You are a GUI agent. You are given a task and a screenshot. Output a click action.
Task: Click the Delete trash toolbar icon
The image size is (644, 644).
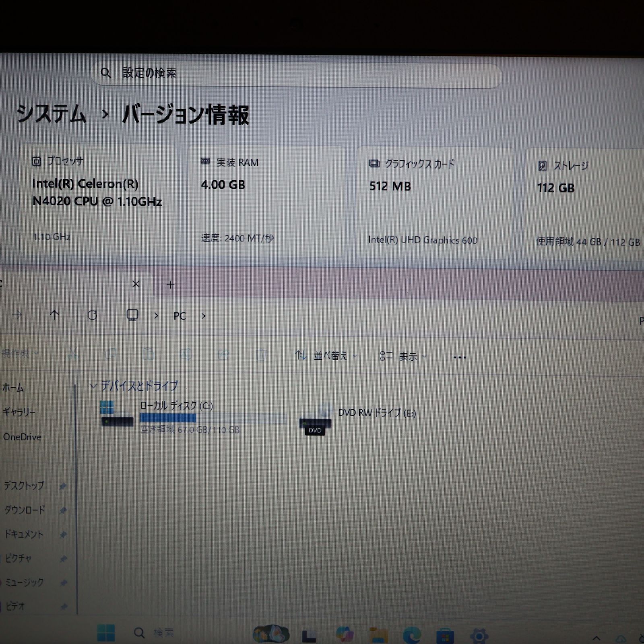click(x=261, y=355)
